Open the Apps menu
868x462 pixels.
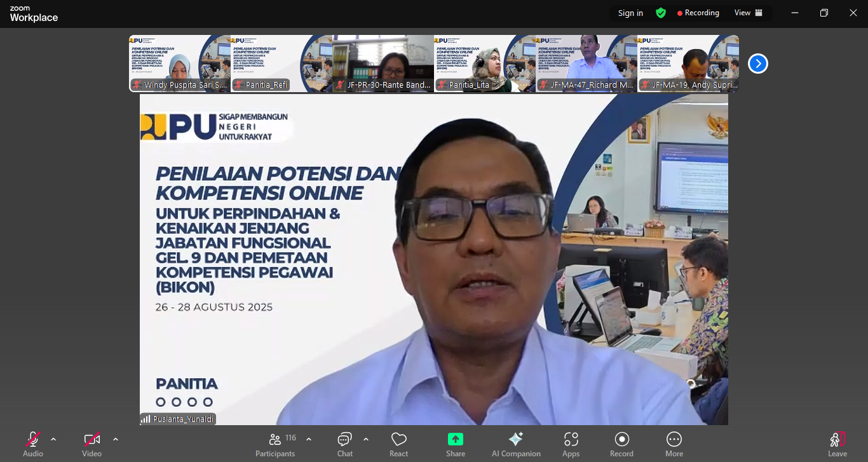(x=571, y=444)
